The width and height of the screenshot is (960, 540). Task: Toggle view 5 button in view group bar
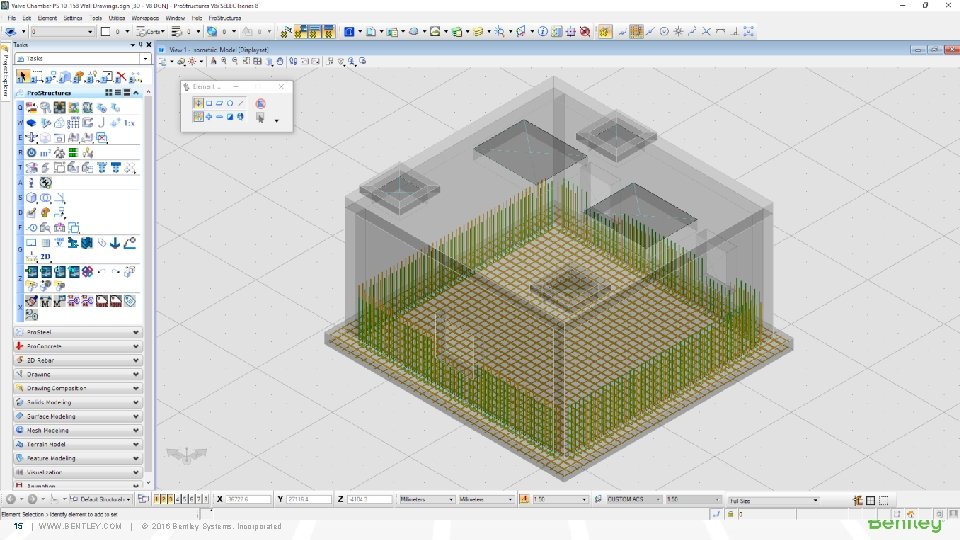click(184, 500)
